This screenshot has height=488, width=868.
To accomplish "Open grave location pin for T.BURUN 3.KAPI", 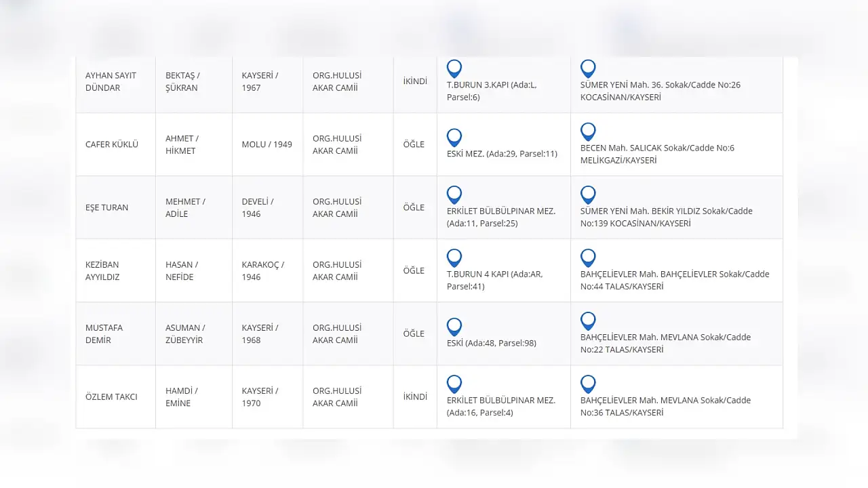I will click(x=454, y=68).
